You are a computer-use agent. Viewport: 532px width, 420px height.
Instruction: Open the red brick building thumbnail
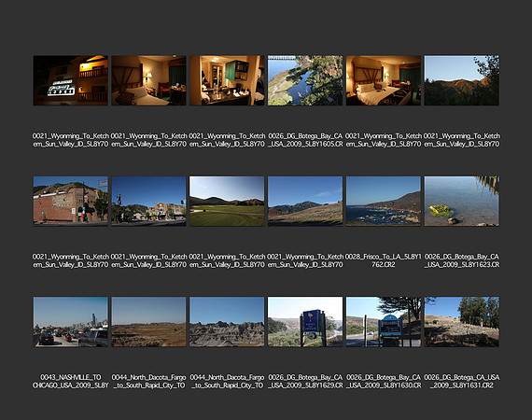71,201
